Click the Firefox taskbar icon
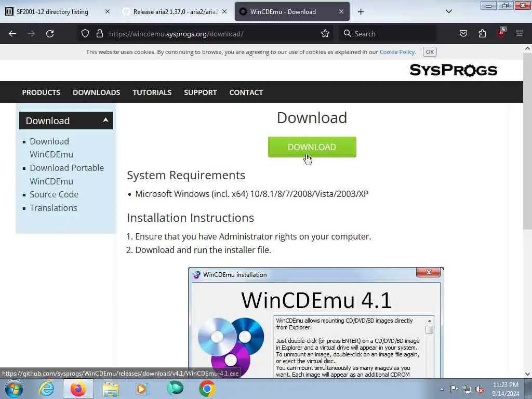The width and height of the screenshot is (532, 399). click(78, 389)
